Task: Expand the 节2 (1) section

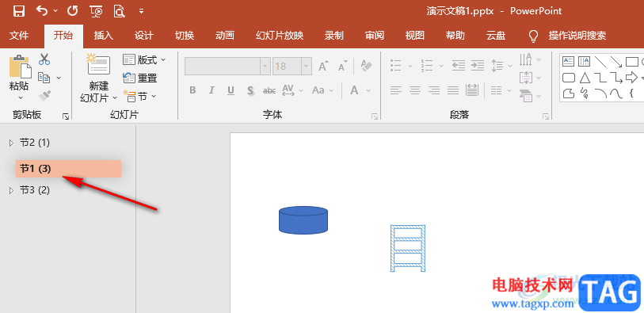Action: coord(12,143)
